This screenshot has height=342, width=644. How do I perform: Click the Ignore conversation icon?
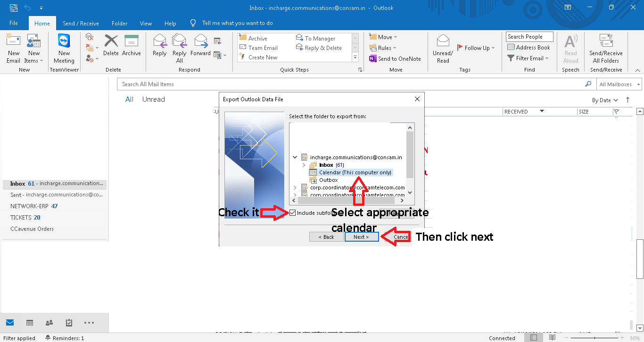click(90, 37)
